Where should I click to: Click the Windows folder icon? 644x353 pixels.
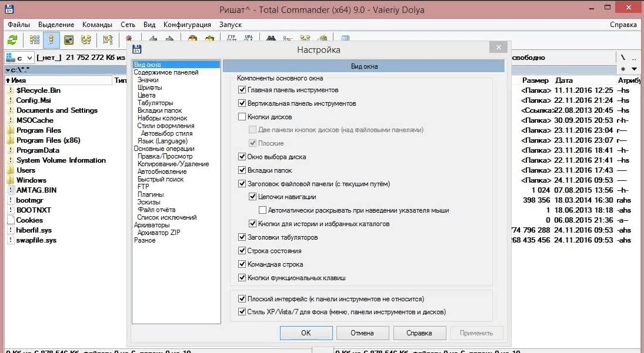[x=10, y=180]
